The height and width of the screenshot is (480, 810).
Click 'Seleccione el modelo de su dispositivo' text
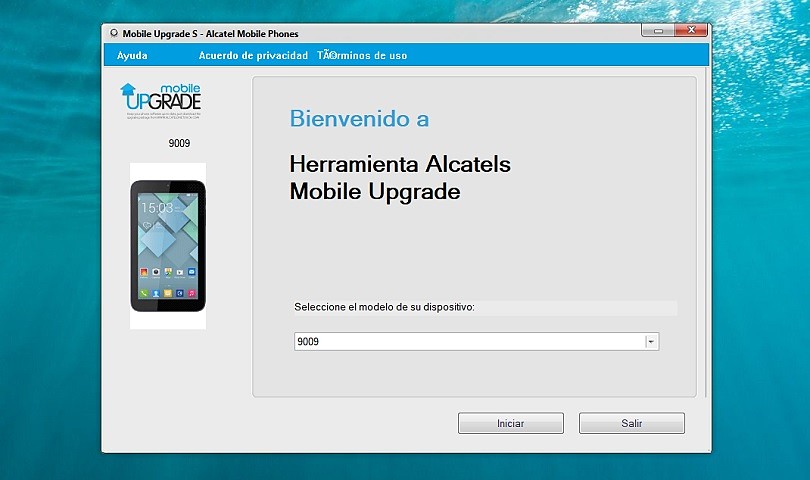coord(384,307)
